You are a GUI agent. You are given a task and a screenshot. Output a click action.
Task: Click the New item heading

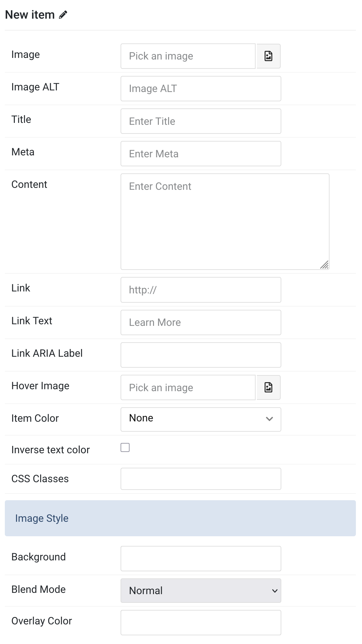[30, 15]
